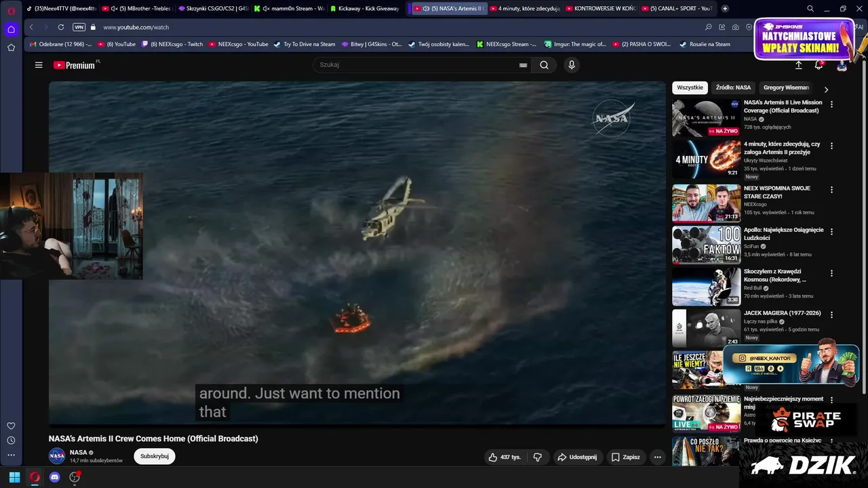Open the sidebar history clock icon
This screenshot has width=868, height=488.
(x=11, y=441)
